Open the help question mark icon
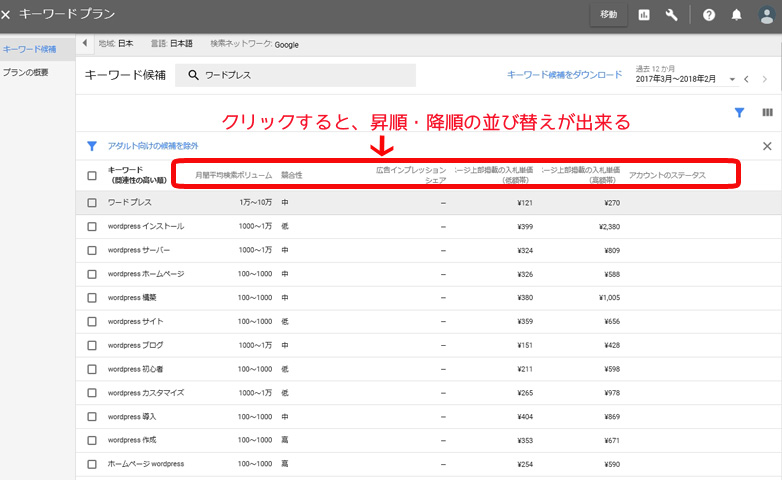Image resolution: width=782 pixels, height=480 pixels. pos(709,15)
